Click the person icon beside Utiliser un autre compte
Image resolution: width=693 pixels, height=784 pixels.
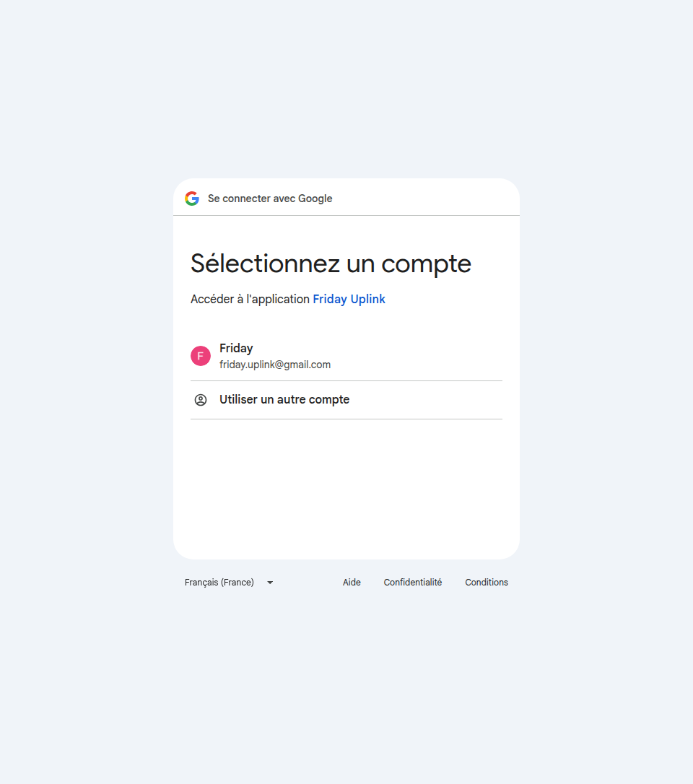pos(201,400)
